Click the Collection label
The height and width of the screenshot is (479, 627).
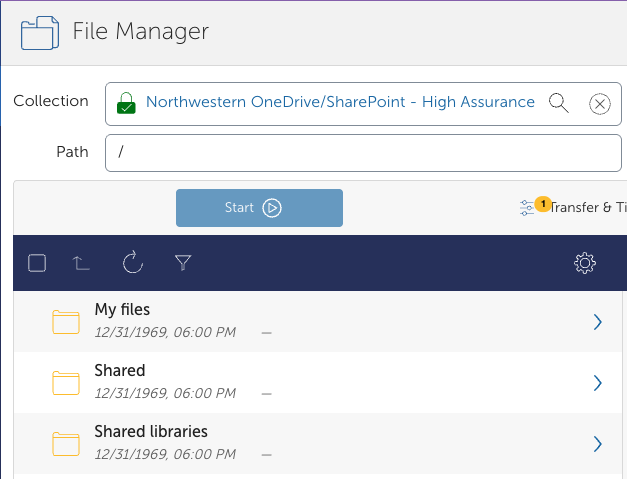(x=51, y=101)
